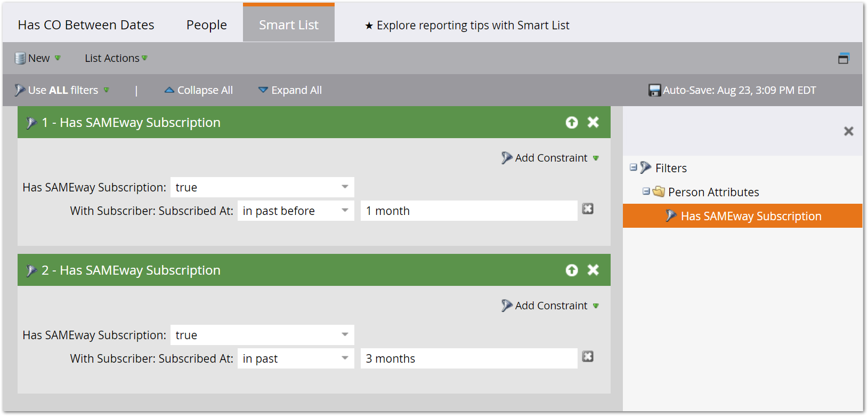Remove the 3 months Subscribed At constraint

pos(588,356)
